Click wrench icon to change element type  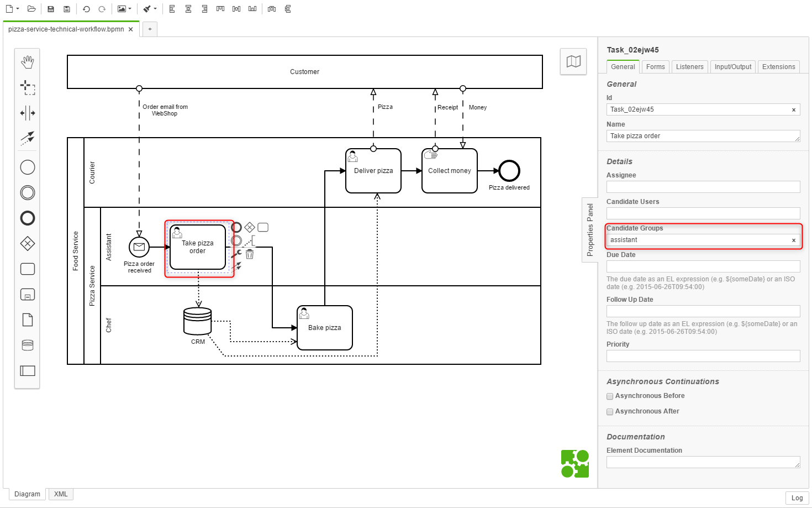click(236, 254)
